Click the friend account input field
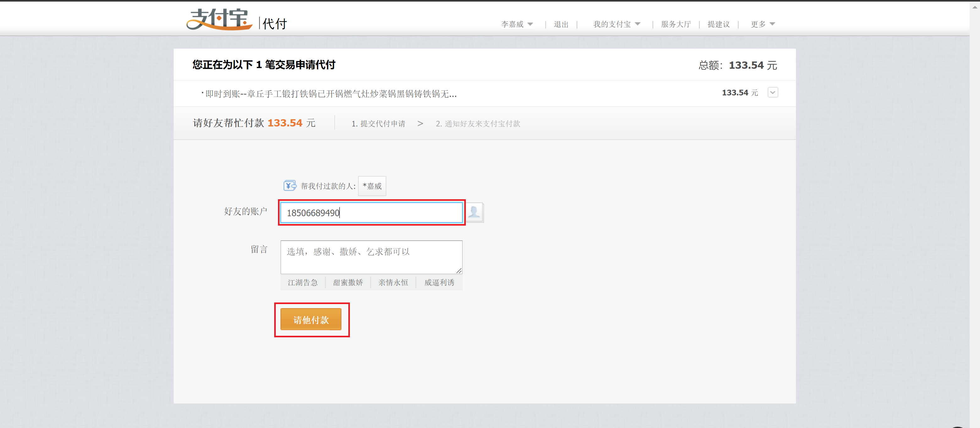 [x=371, y=212]
